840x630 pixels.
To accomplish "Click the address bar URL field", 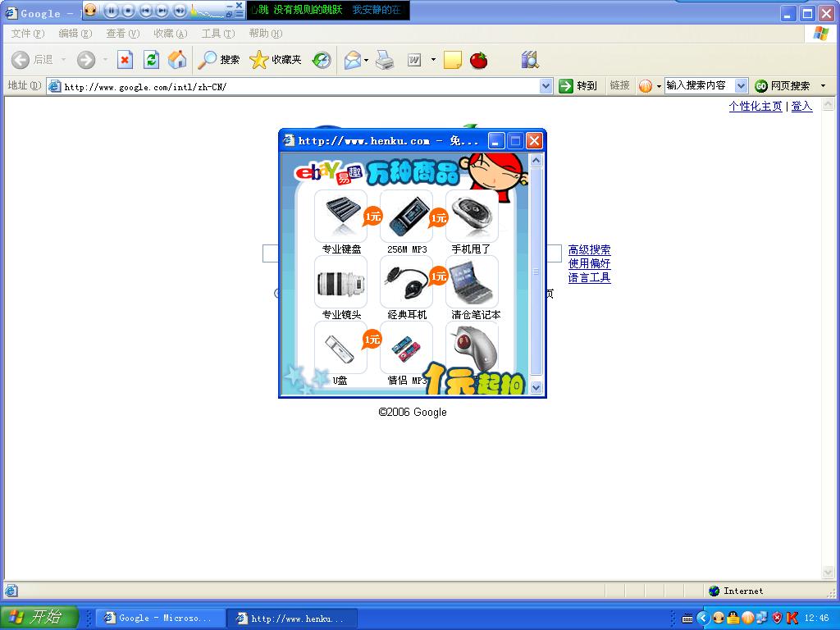I will click(301, 86).
